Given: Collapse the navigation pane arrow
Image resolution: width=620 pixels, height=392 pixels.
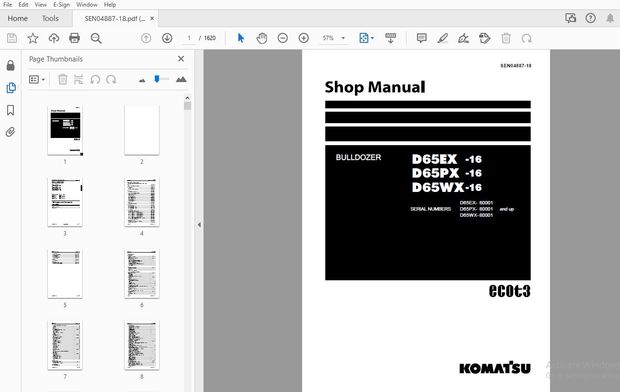Looking at the screenshot, I should tap(199, 225).
